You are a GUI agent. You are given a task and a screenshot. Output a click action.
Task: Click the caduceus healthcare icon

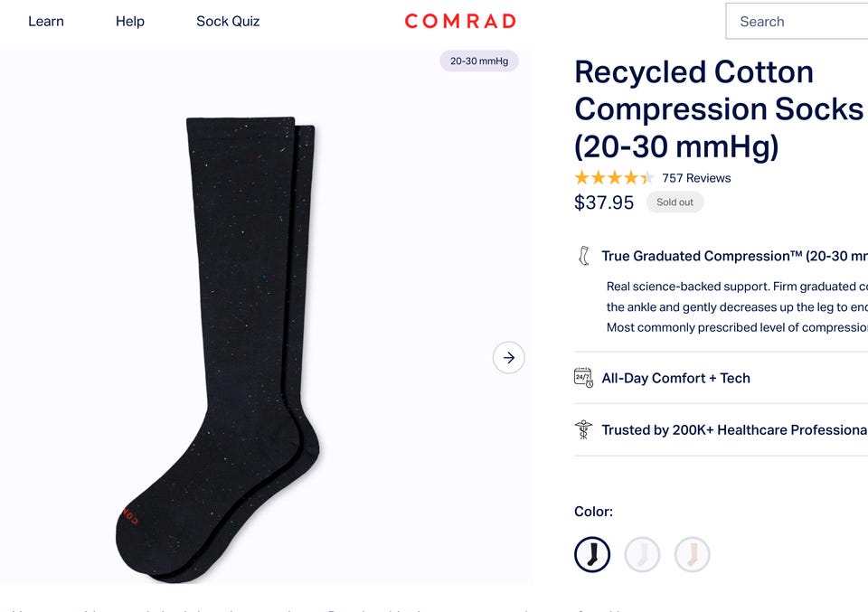[583, 430]
